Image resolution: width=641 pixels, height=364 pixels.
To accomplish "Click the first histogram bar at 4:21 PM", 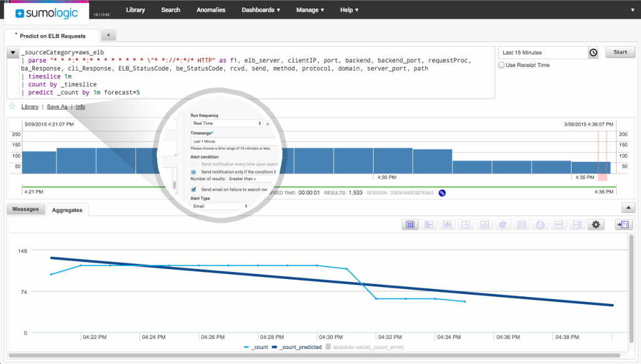I will 39,163.
